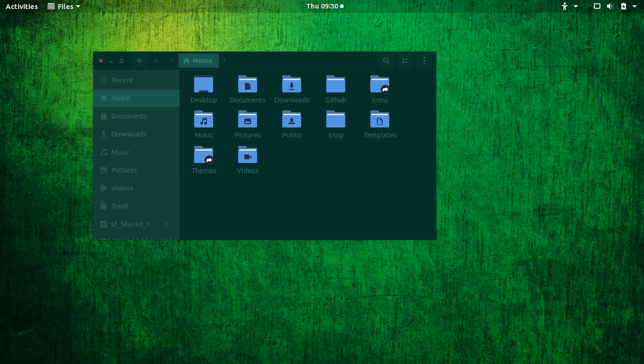Open the snap folder
The height and width of the screenshot is (364, 644).
[x=336, y=119]
